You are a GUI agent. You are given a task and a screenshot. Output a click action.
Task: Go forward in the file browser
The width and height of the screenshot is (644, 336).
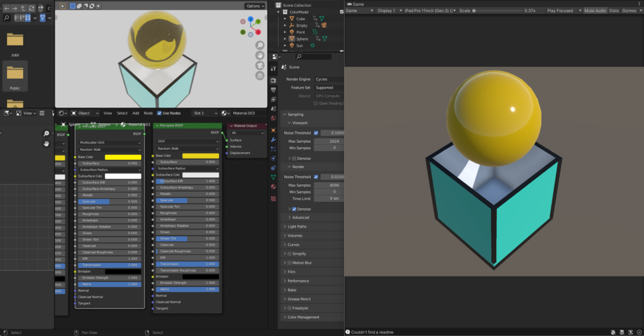pyautogui.click(x=14, y=8)
